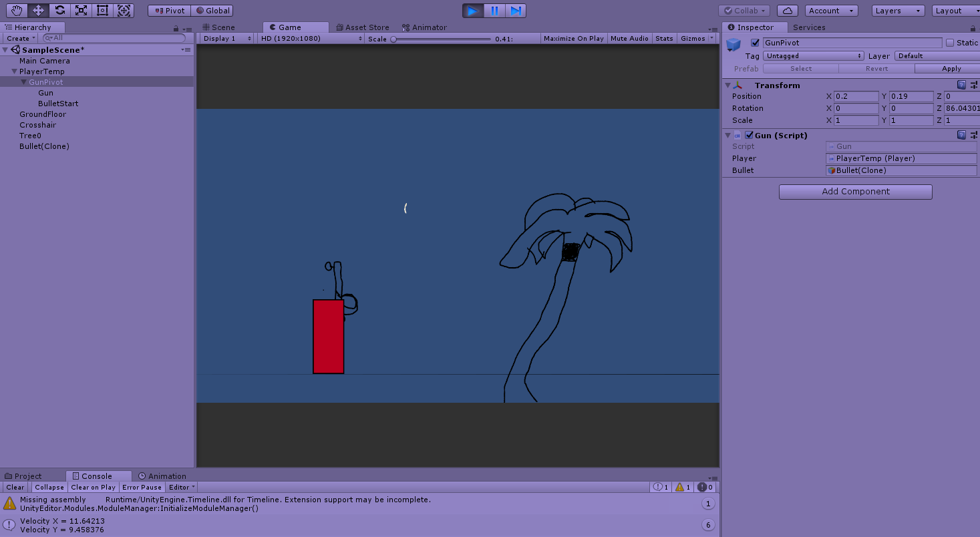Image resolution: width=980 pixels, height=537 pixels.
Task: Switch to the Animation tab
Action: pyautogui.click(x=162, y=476)
